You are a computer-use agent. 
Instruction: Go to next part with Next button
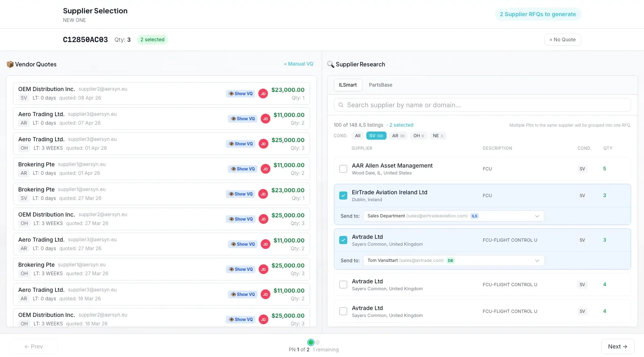[618, 346]
